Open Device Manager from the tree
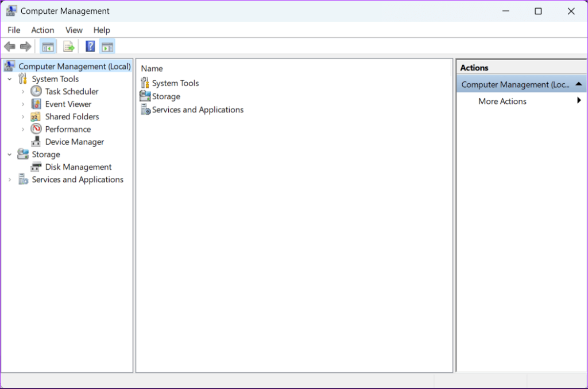The width and height of the screenshot is (588, 389). click(x=75, y=142)
